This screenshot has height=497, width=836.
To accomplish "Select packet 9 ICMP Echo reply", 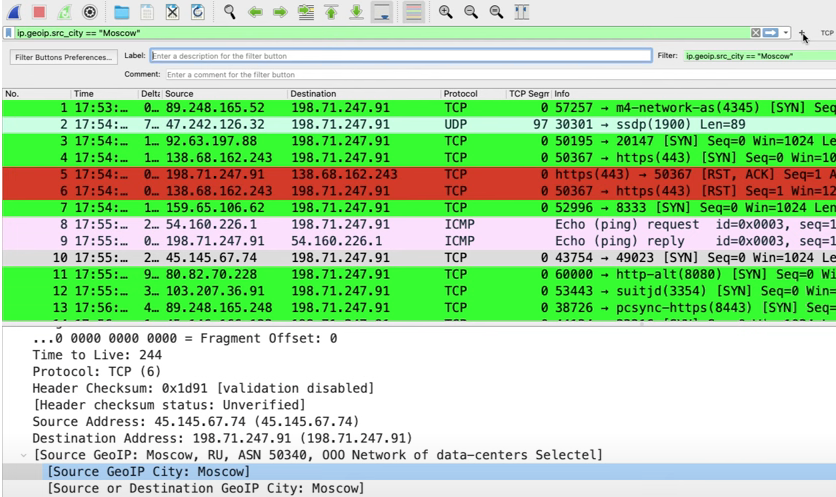I will (x=419, y=241).
